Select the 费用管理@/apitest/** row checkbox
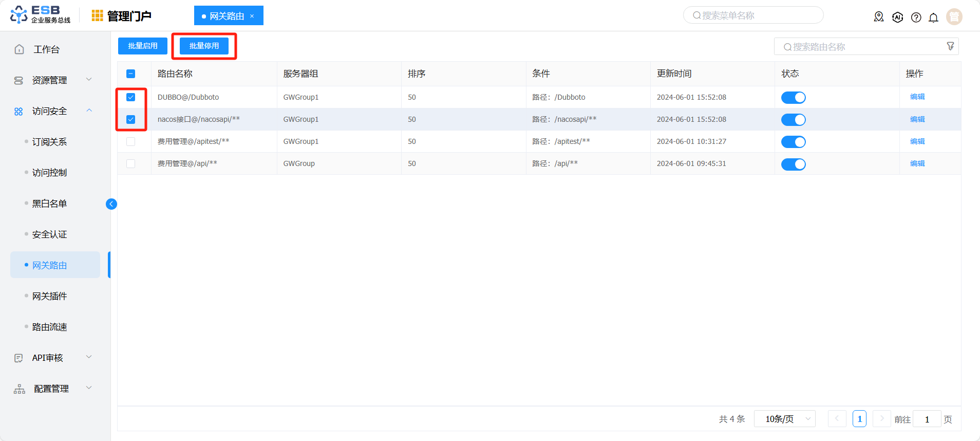 click(131, 141)
